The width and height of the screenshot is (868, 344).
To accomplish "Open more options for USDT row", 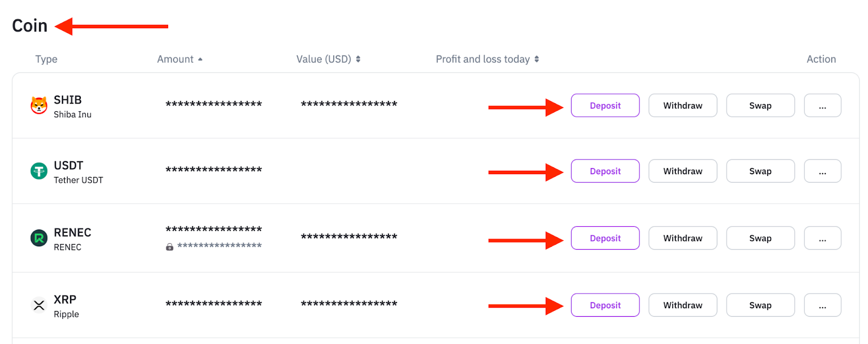I will [822, 171].
